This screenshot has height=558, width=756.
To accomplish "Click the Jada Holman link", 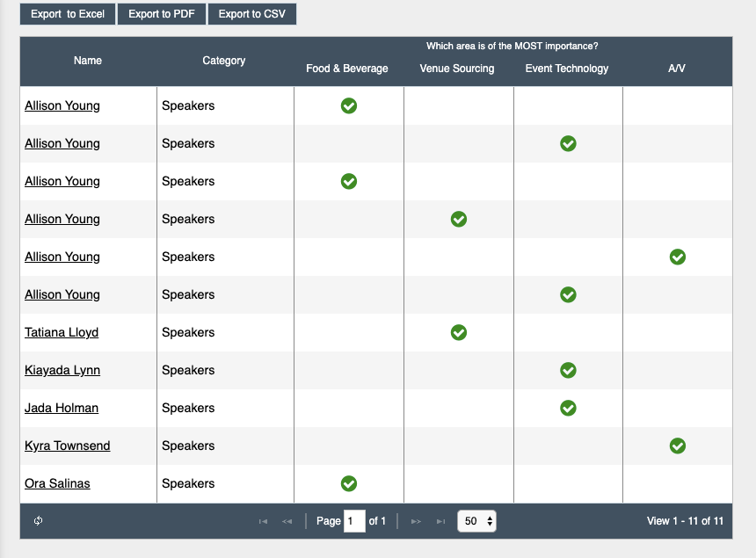I will coord(62,408).
